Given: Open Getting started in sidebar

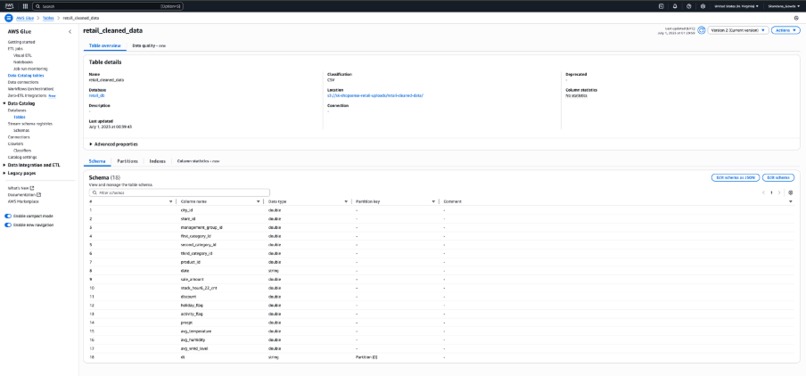Looking at the screenshot, I should pos(22,42).
